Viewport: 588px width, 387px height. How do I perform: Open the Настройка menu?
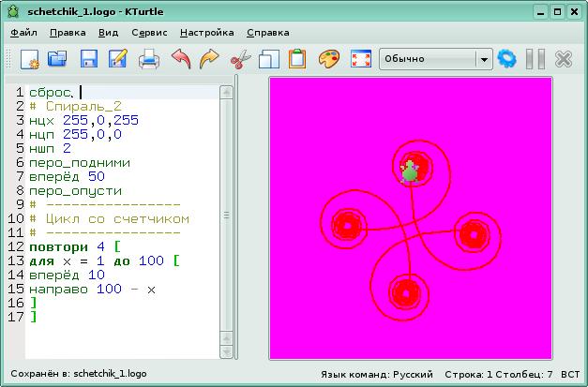(x=206, y=31)
